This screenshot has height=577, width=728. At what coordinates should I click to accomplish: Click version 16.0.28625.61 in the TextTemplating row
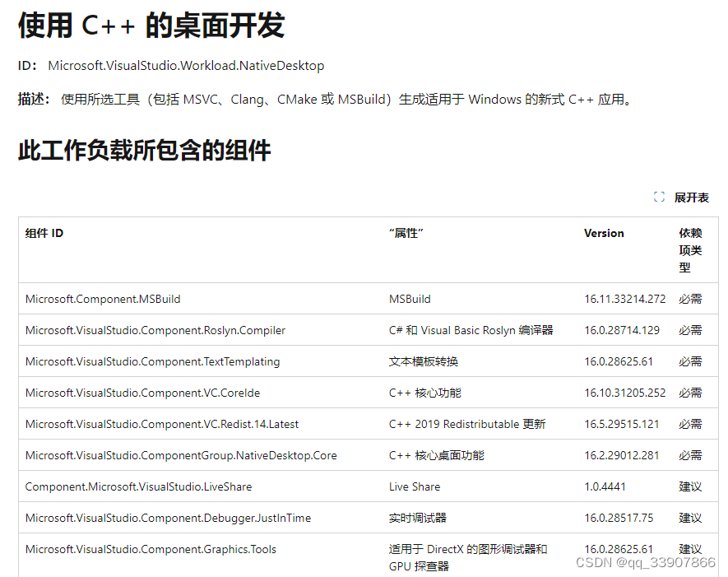[x=619, y=361]
